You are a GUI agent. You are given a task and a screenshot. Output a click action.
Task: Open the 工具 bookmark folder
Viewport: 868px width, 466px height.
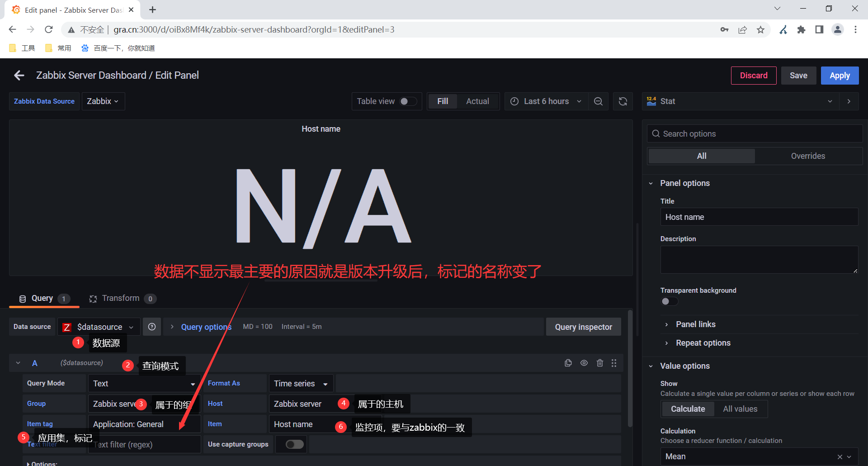pos(22,48)
